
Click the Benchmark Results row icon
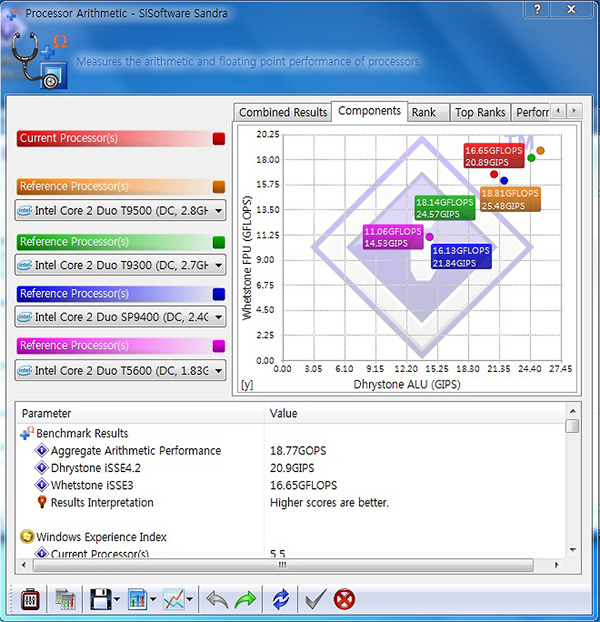click(27, 433)
